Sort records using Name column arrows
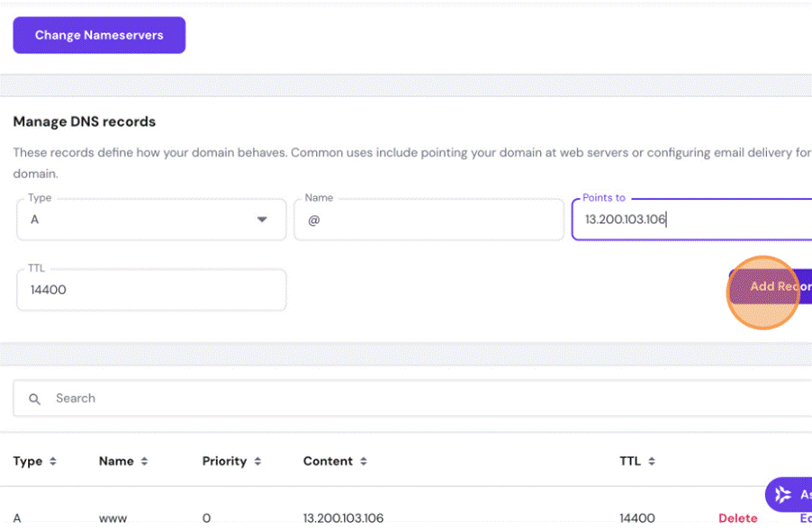Image resolution: width=812 pixels, height=531 pixels. coord(144,462)
